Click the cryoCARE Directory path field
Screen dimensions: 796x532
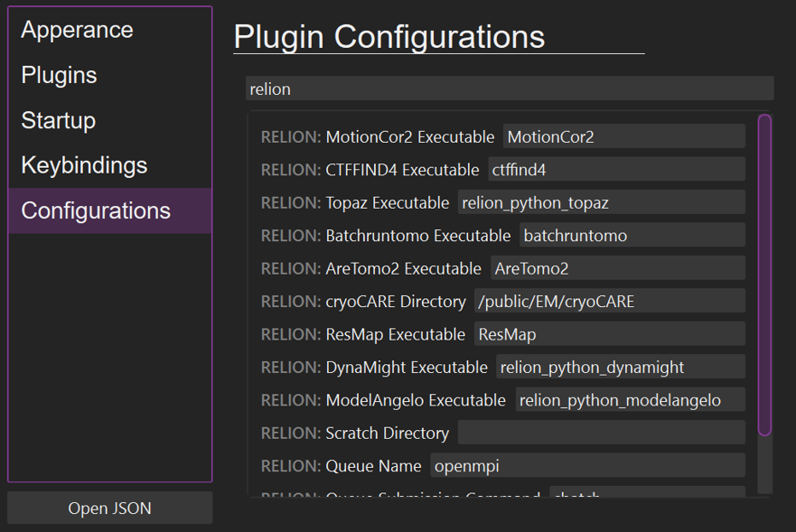pyautogui.click(x=608, y=301)
